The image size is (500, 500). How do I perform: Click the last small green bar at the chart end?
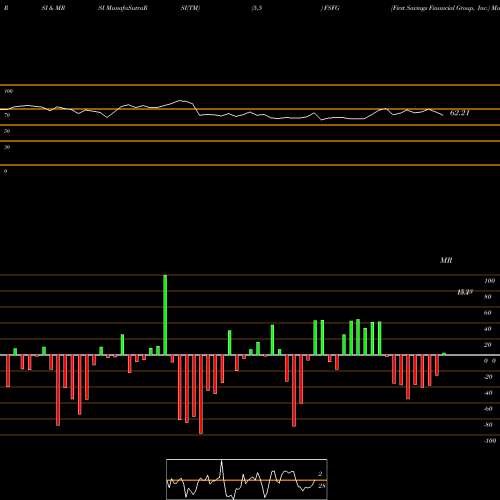pyautogui.click(x=444, y=354)
